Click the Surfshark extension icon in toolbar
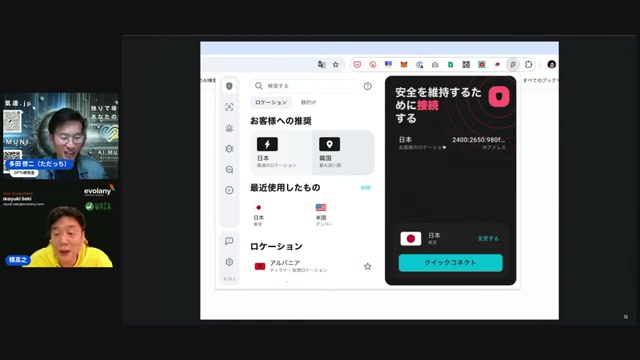640x360 pixels. tap(513, 64)
